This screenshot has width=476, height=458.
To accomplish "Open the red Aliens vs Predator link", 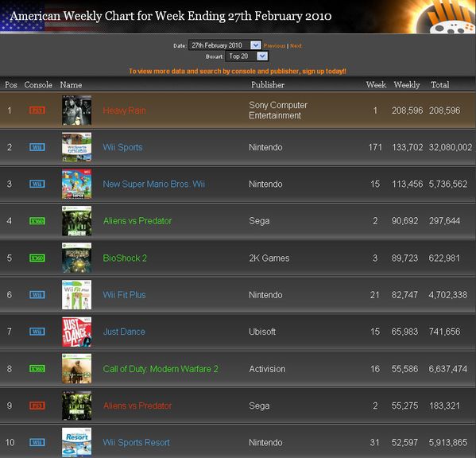I will tap(137, 406).
